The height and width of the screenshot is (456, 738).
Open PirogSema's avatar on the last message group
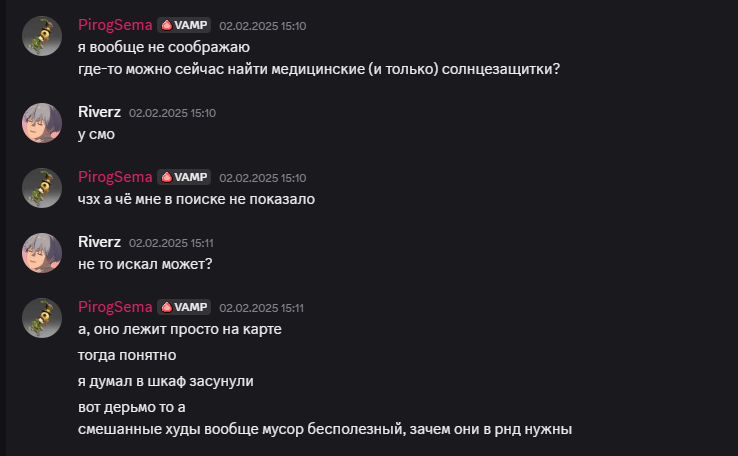[x=42, y=318]
